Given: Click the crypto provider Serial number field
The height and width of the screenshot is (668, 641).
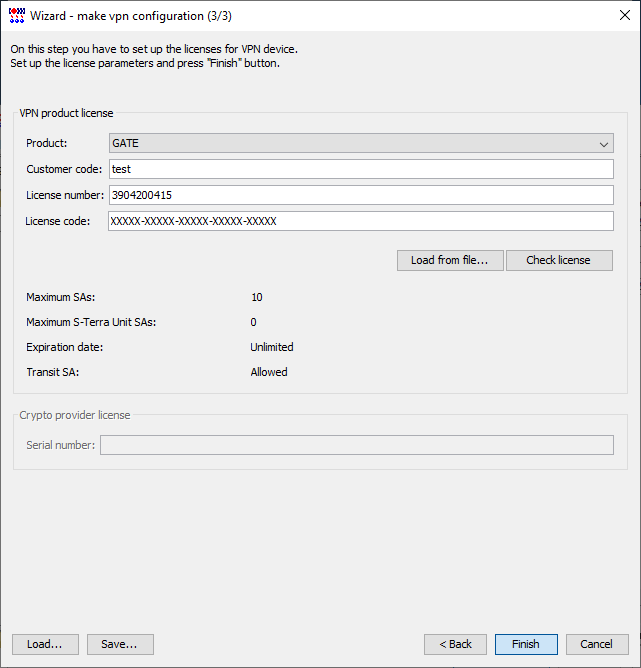Looking at the screenshot, I should [357, 445].
